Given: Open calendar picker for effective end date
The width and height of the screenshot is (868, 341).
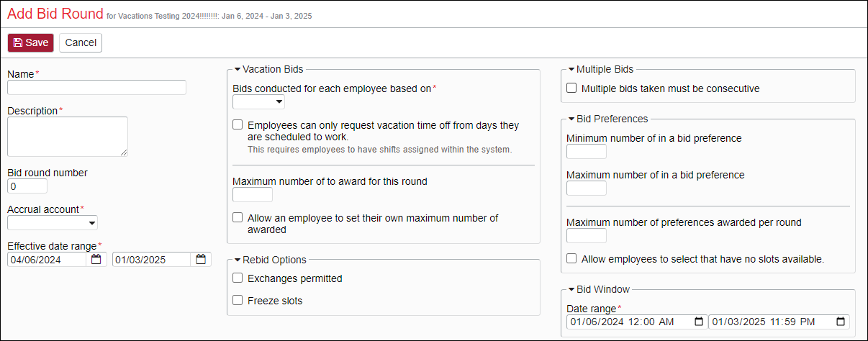Looking at the screenshot, I should [201, 260].
